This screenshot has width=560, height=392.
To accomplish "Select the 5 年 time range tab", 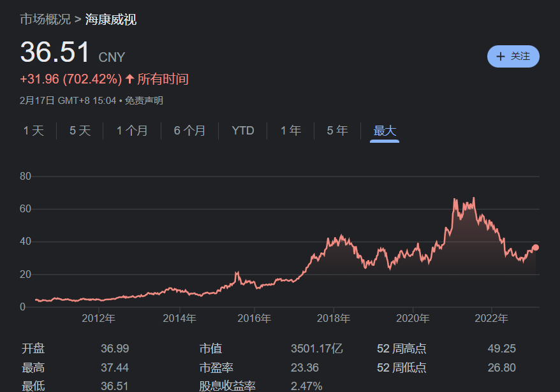I will pos(337,131).
